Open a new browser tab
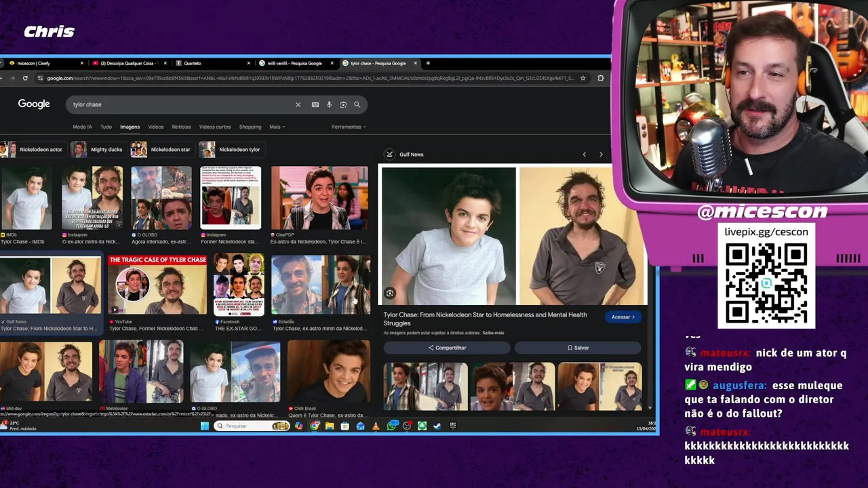Viewport: 868px width, 488px height. point(428,63)
